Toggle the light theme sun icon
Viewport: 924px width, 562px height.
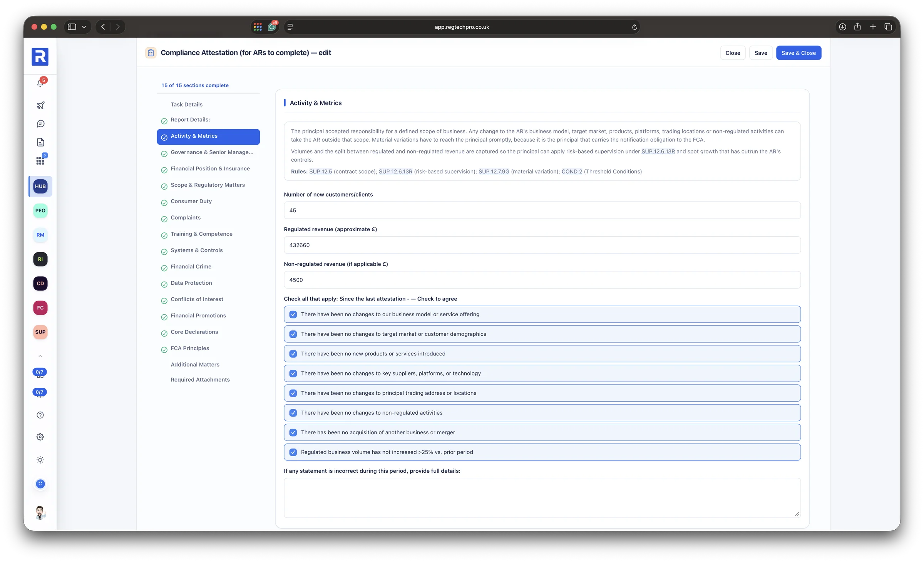[40, 460]
